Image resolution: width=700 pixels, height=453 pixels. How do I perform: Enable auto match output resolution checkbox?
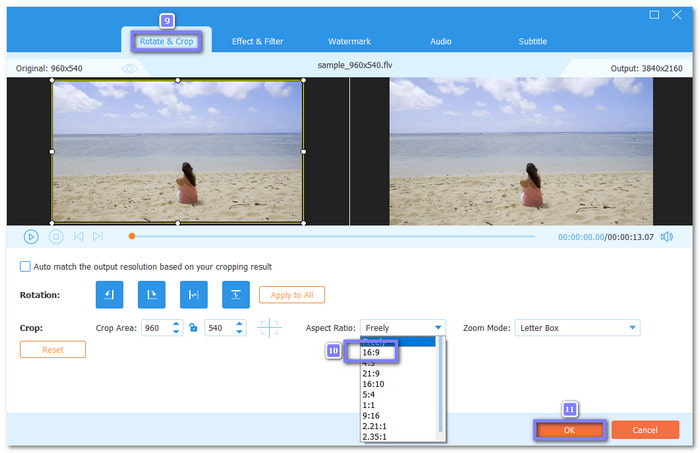(25, 266)
